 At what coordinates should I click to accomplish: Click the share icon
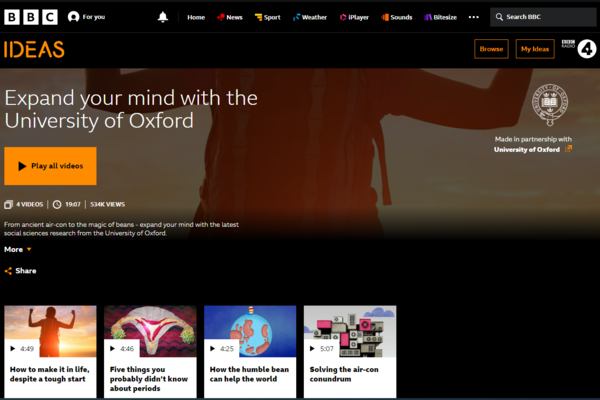(8, 271)
